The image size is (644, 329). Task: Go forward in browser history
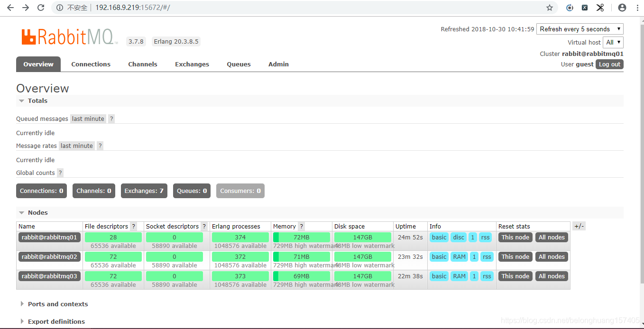click(26, 8)
